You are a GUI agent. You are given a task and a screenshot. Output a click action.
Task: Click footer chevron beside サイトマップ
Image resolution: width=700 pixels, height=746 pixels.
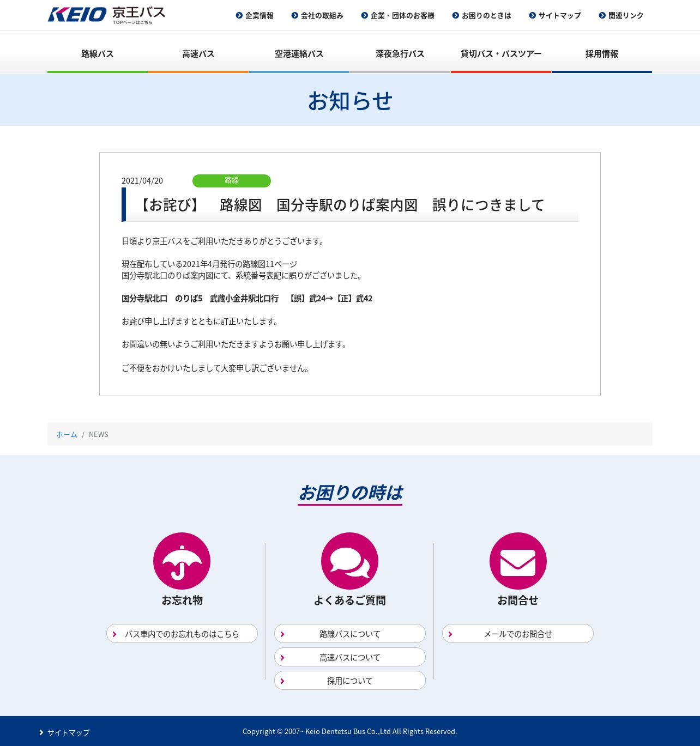pos(41,732)
